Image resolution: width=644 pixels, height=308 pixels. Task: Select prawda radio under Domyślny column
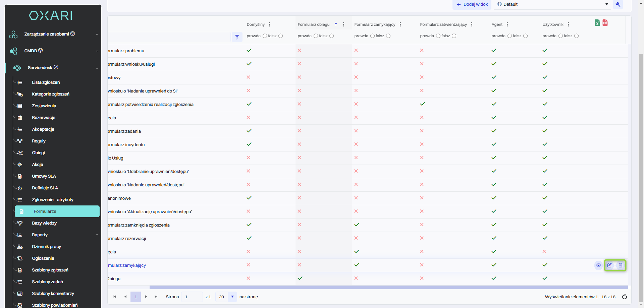(265, 36)
